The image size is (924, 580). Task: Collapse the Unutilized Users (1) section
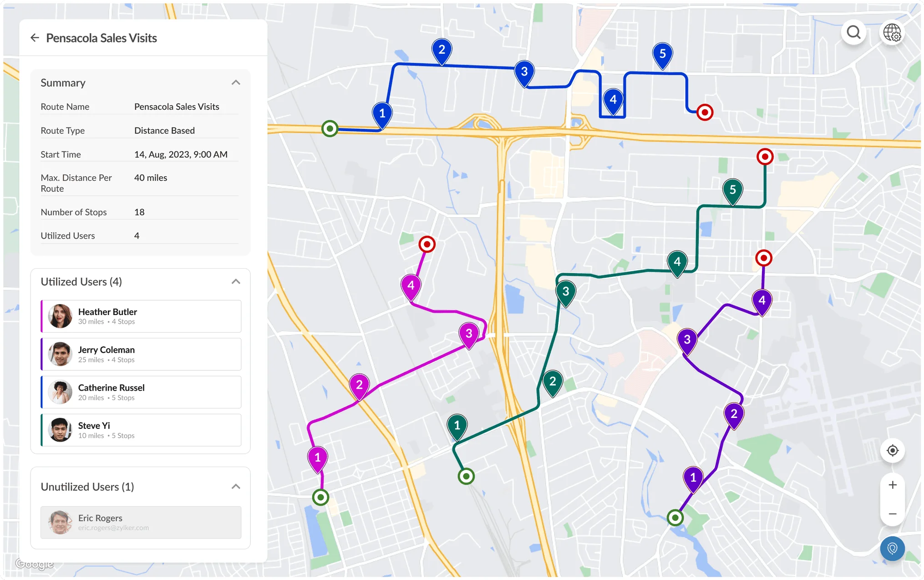point(236,486)
